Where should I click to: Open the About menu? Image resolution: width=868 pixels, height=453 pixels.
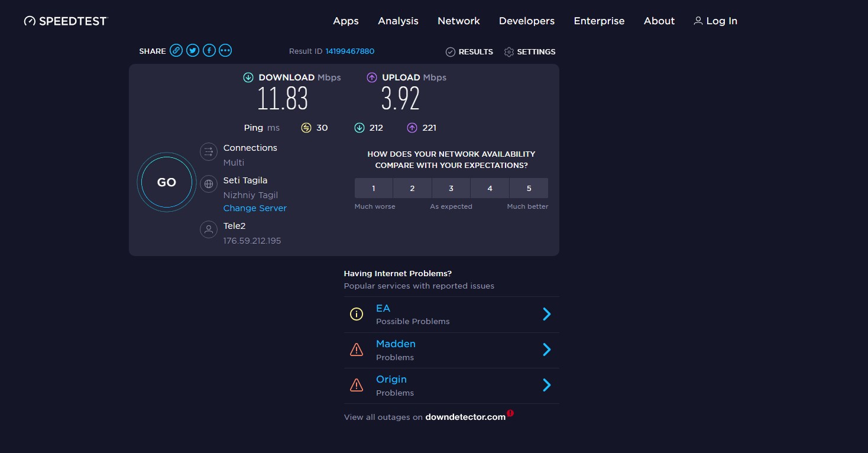tap(659, 21)
